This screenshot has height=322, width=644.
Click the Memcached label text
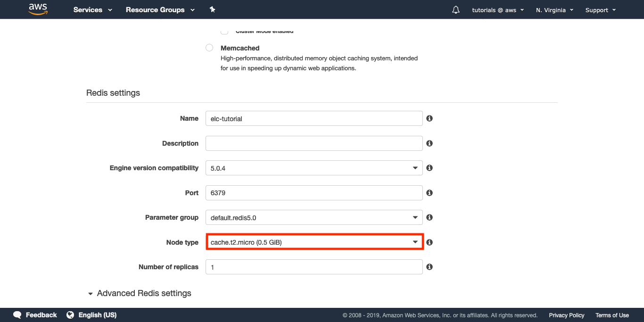pos(240,48)
